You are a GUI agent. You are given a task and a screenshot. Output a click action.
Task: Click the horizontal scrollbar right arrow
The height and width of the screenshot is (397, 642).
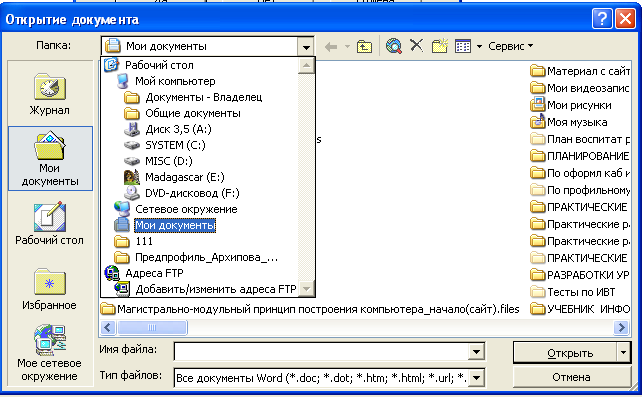click(x=622, y=327)
